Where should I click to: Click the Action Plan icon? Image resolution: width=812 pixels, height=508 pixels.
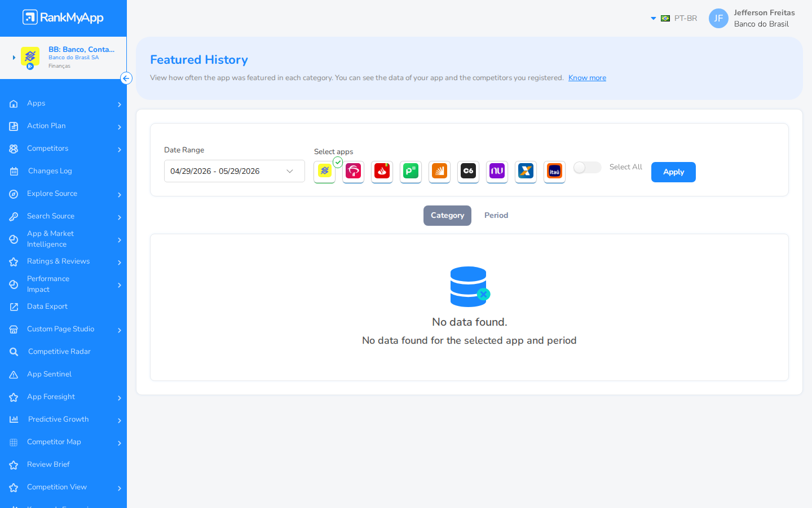[14, 126]
